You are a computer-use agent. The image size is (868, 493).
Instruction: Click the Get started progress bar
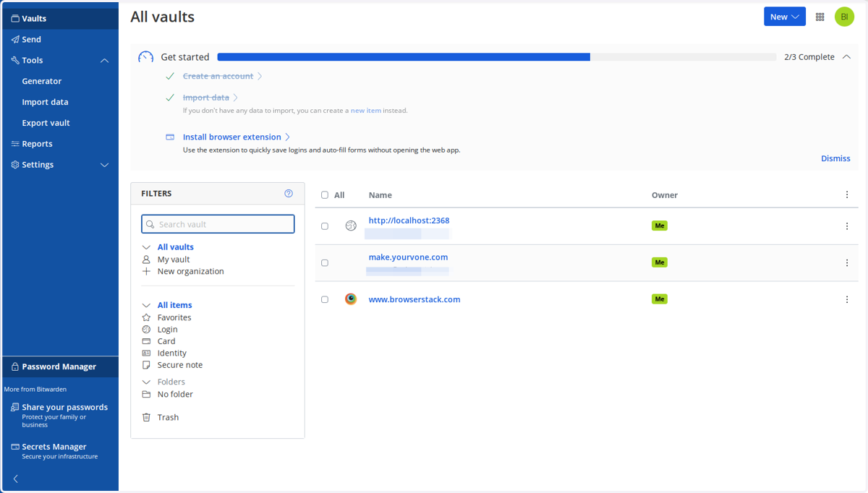tap(496, 57)
